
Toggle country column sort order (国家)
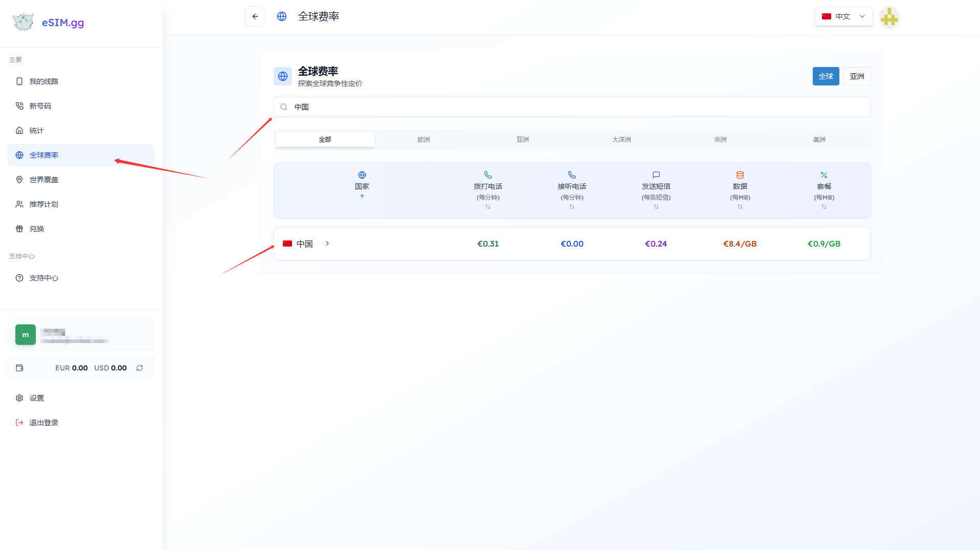pyautogui.click(x=362, y=187)
